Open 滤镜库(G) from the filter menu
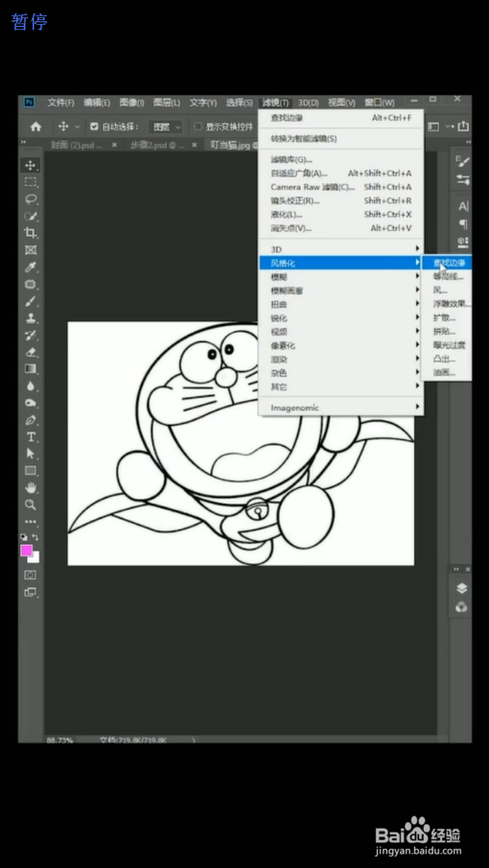This screenshot has width=489, height=868. point(341,159)
